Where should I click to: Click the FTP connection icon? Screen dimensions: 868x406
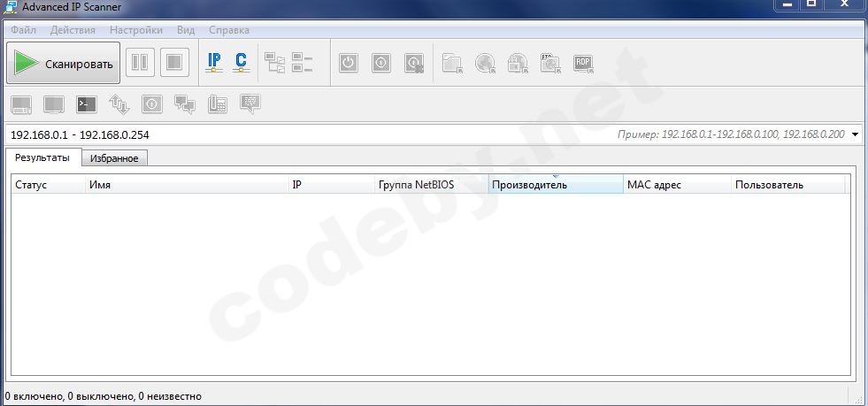tap(550, 63)
